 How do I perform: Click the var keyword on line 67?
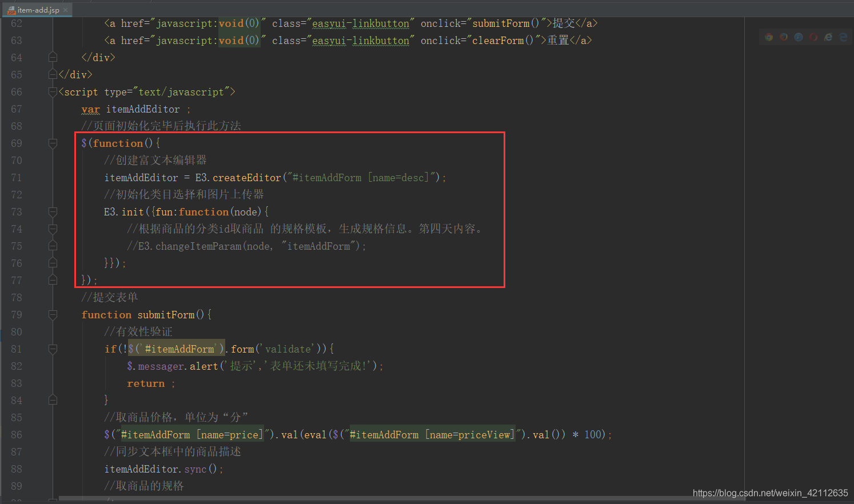90,109
